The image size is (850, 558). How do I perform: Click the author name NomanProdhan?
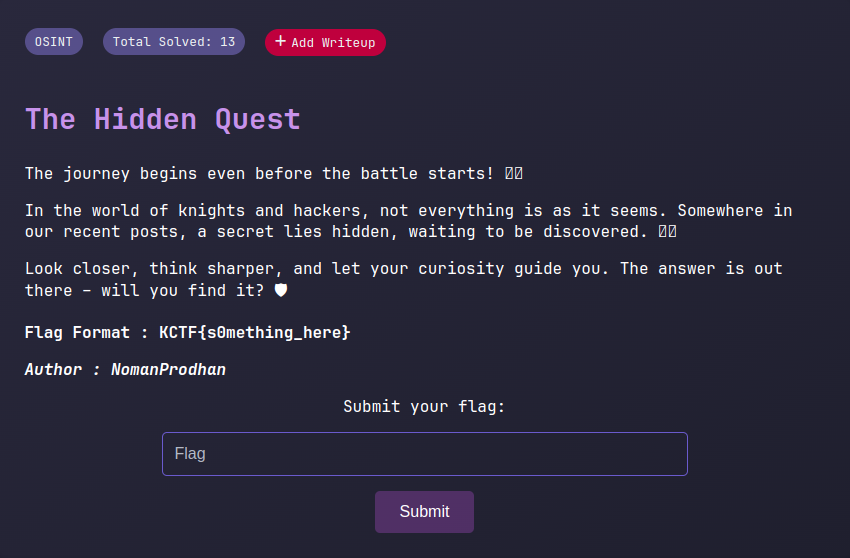pos(169,370)
